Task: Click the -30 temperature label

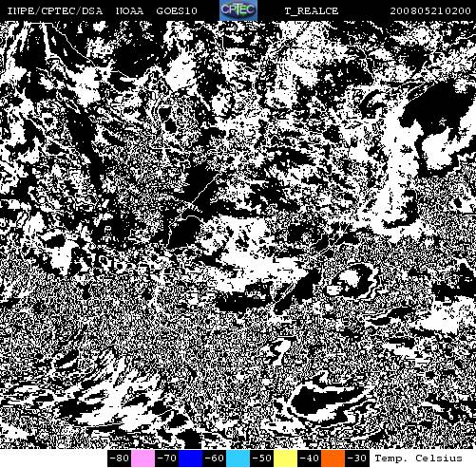Action: click(357, 459)
